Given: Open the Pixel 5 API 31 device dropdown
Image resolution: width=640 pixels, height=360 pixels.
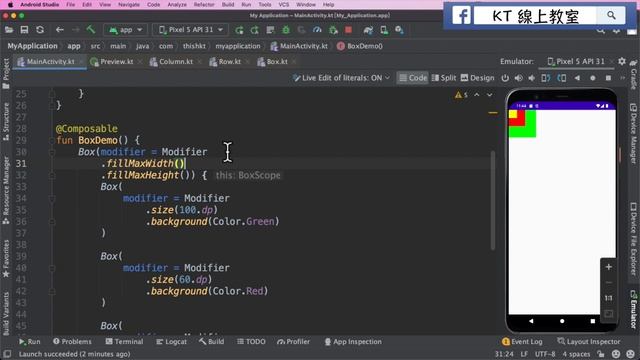Looking at the screenshot, I should (191, 30).
